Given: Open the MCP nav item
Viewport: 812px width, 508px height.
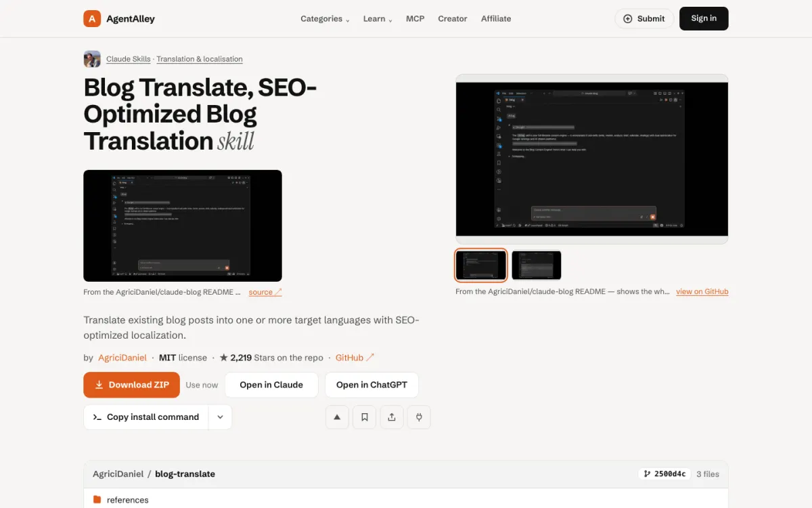Looking at the screenshot, I should point(415,19).
